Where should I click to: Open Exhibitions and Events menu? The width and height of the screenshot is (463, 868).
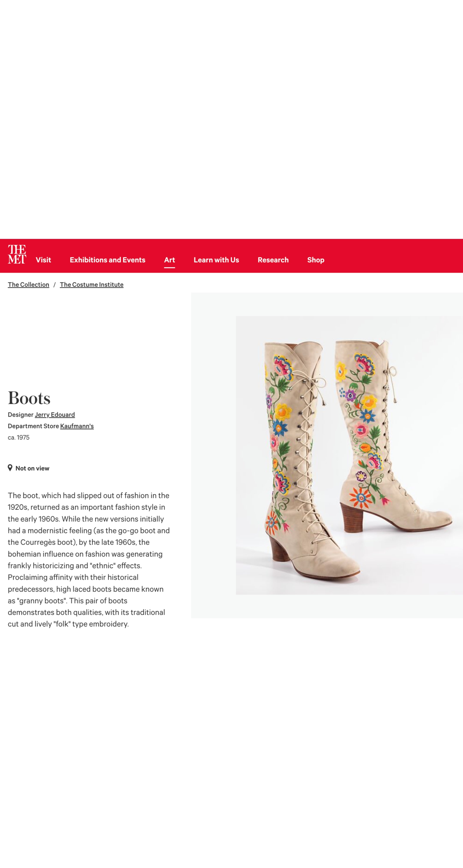pyautogui.click(x=107, y=260)
